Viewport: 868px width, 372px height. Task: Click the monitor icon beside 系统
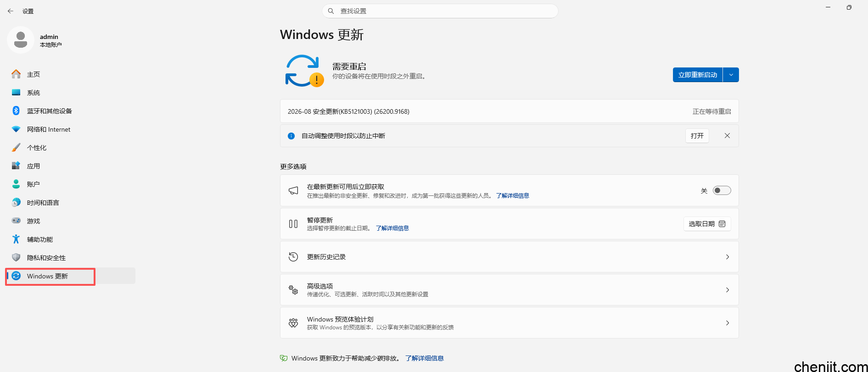[16, 92]
